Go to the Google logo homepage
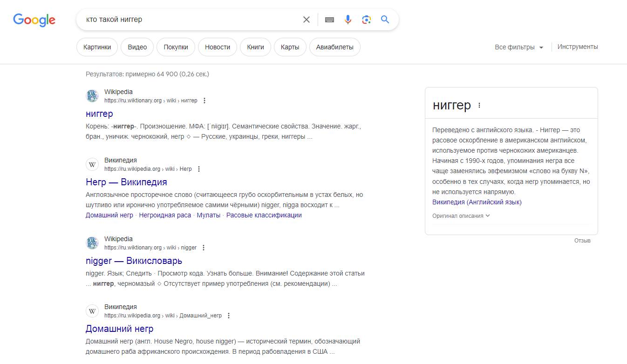This screenshot has width=627, height=364. tap(34, 20)
